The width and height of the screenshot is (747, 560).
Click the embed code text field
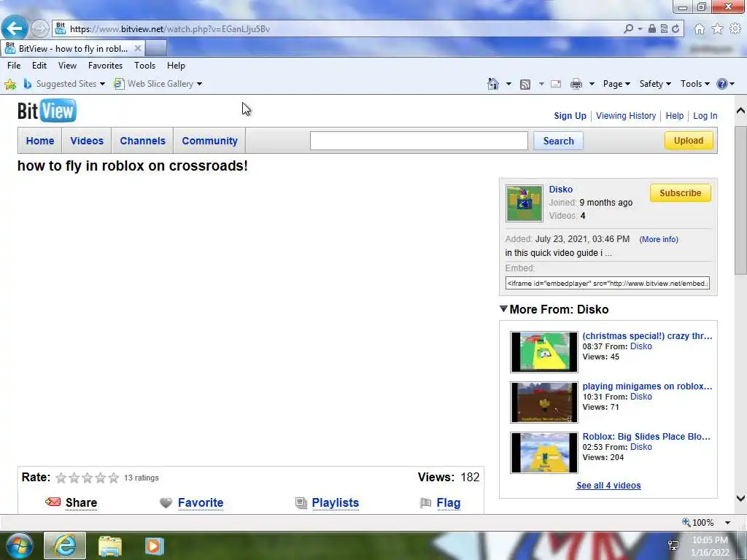pyautogui.click(x=608, y=284)
